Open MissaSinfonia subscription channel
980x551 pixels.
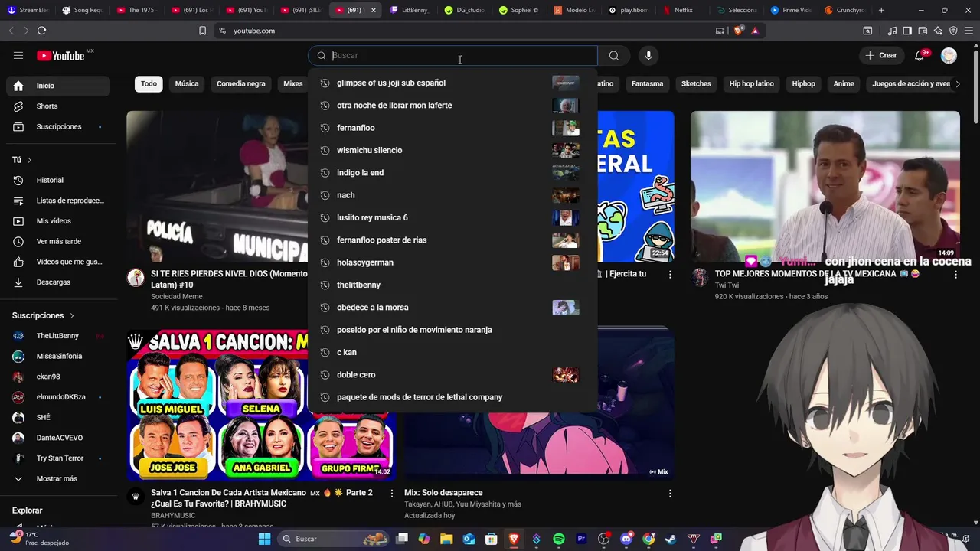[58, 356]
